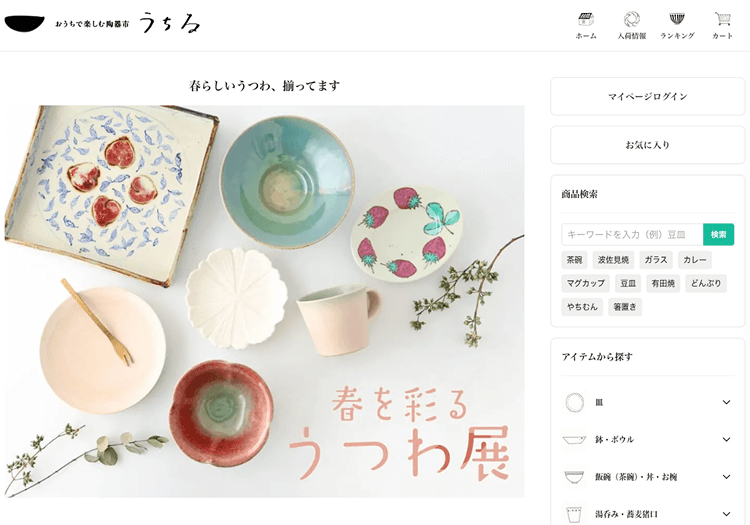Click the マイページログイン button

tap(648, 97)
